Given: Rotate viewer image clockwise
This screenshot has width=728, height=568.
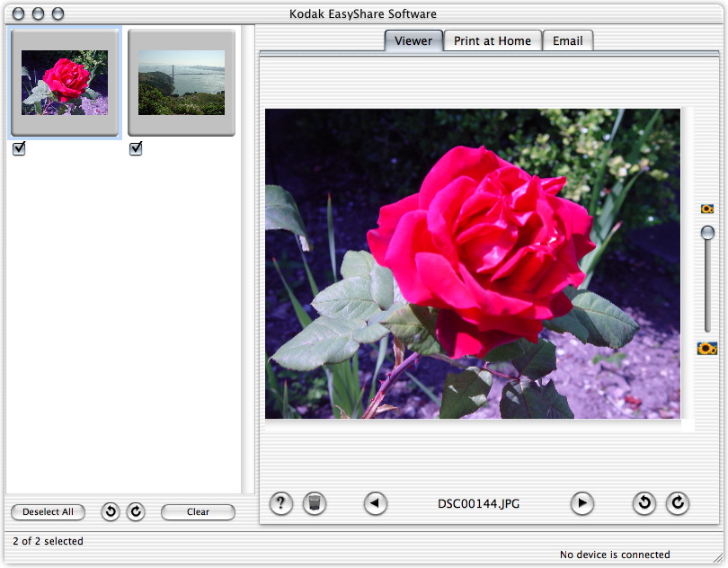Looking at the screenshot, I should click(678, 503).
